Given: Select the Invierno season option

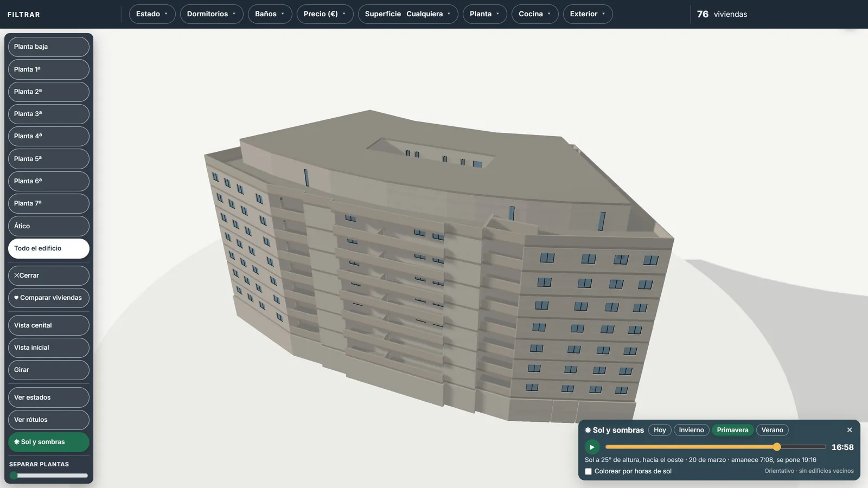Looking at the screenshot, I should tap(691, 430).
